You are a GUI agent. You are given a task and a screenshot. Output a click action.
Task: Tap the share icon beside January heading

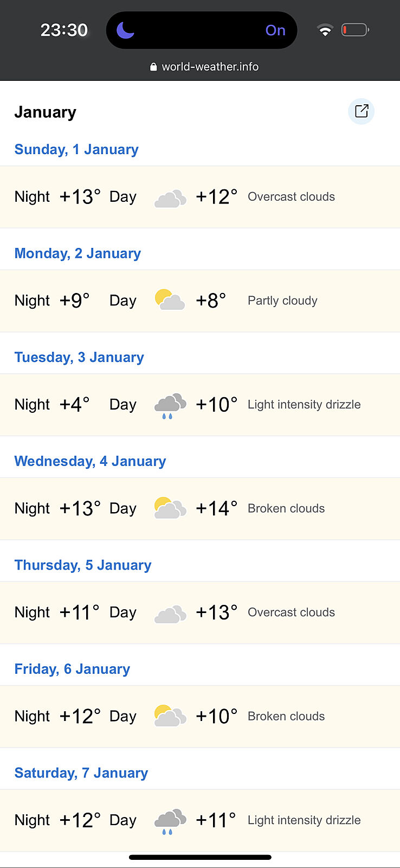[x=361, y=111]
